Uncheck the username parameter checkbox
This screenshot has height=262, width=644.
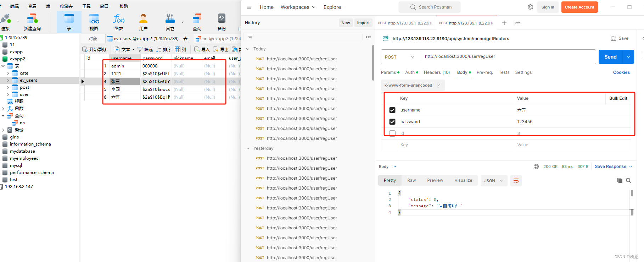point(392,110)
